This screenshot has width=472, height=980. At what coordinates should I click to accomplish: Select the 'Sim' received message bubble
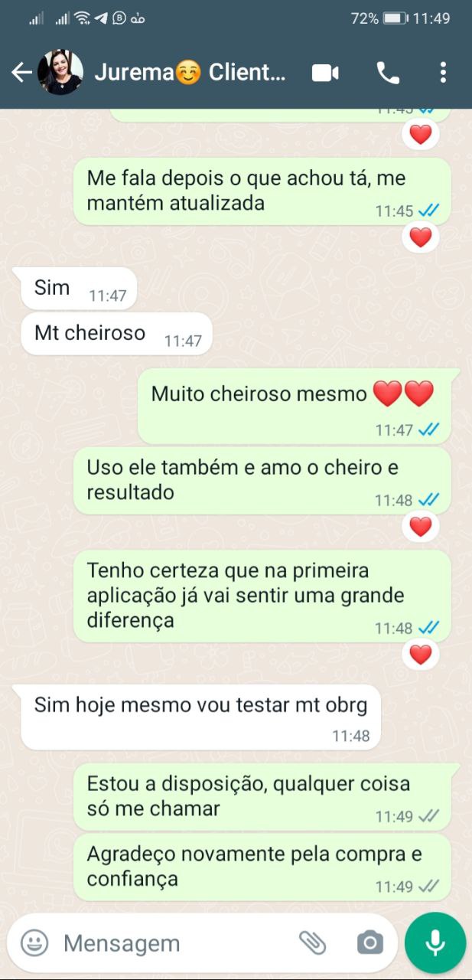click(x=79, y=289)
